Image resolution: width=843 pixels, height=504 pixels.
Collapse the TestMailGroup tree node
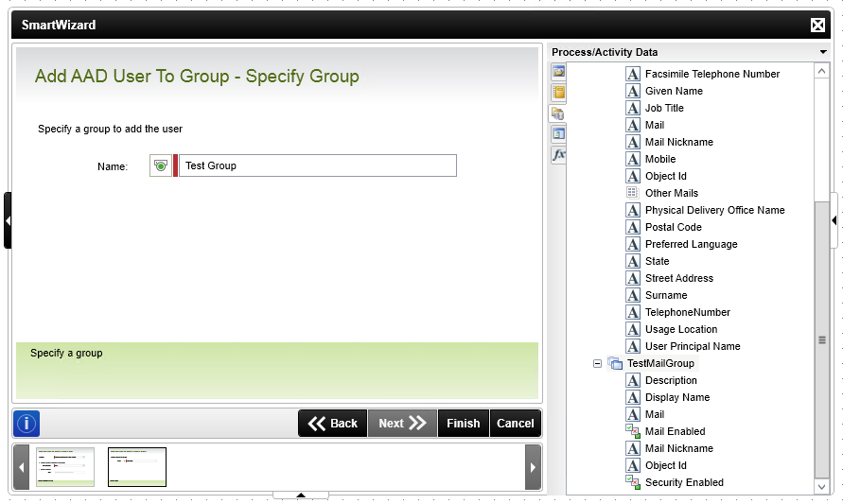click(597, 364)
